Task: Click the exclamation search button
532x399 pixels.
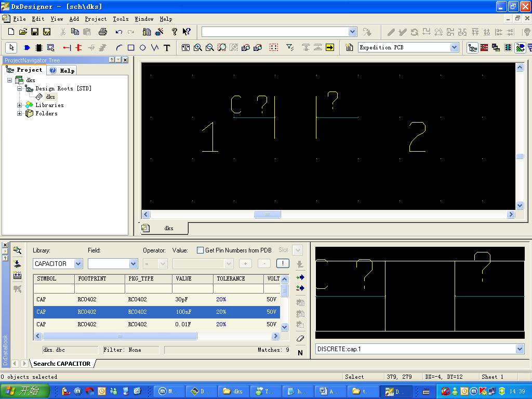Action: [283, 264]
